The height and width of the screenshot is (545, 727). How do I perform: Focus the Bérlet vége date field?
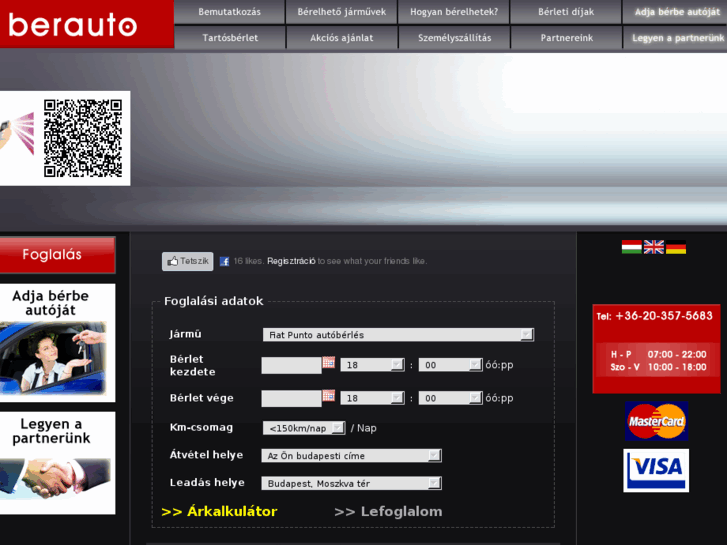(291, 399)
